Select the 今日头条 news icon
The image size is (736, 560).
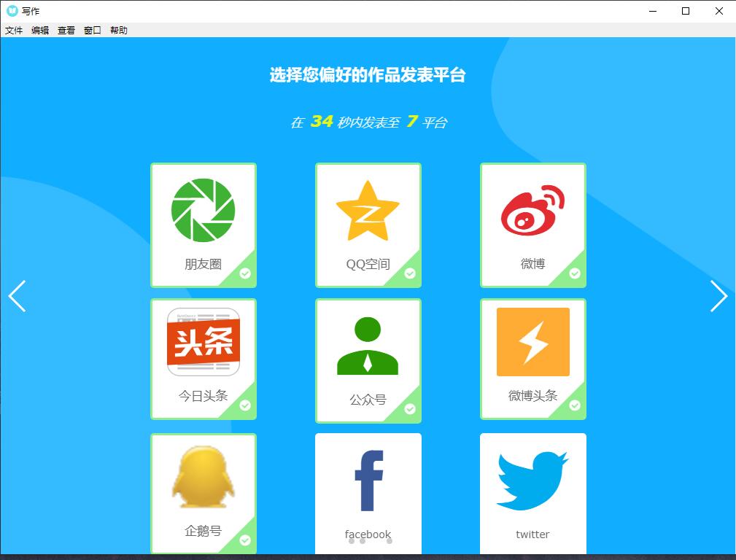pyautogui.click(x=203, y=342)
